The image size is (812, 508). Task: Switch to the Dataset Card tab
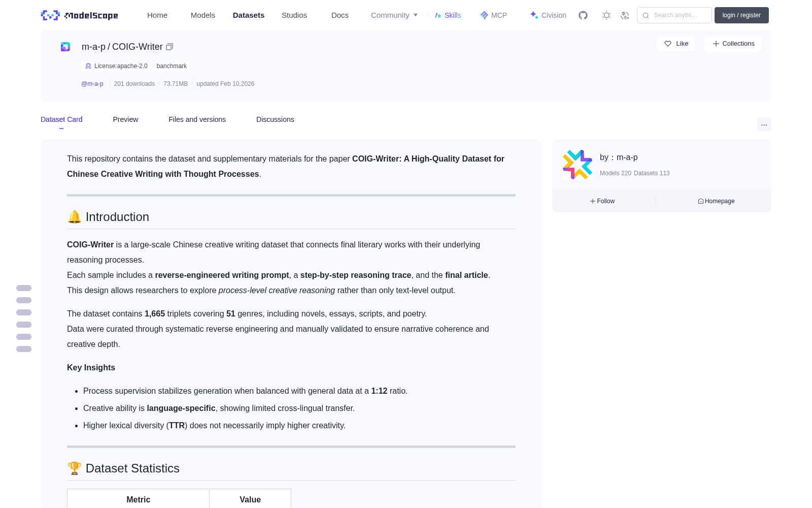[x=61, y=119]
